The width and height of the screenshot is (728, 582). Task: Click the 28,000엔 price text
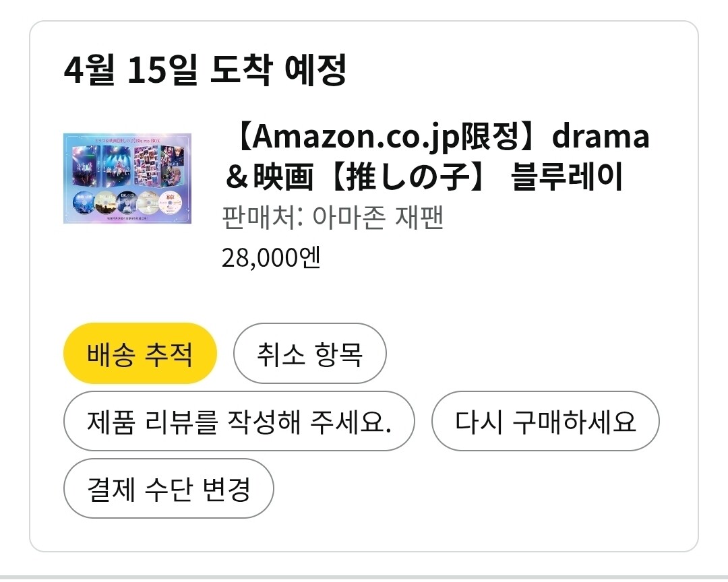click(271, 258)
